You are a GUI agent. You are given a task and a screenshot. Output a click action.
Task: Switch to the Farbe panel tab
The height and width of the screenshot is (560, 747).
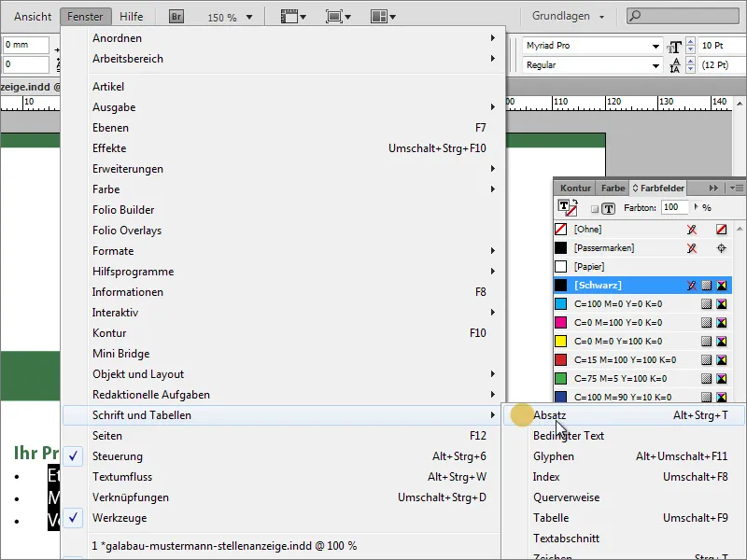tap(613, 189)
